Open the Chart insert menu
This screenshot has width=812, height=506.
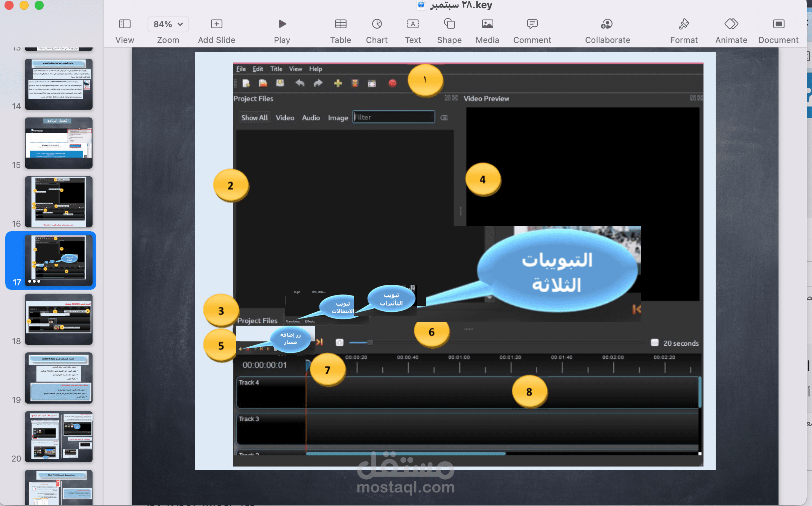click(377, 24)
